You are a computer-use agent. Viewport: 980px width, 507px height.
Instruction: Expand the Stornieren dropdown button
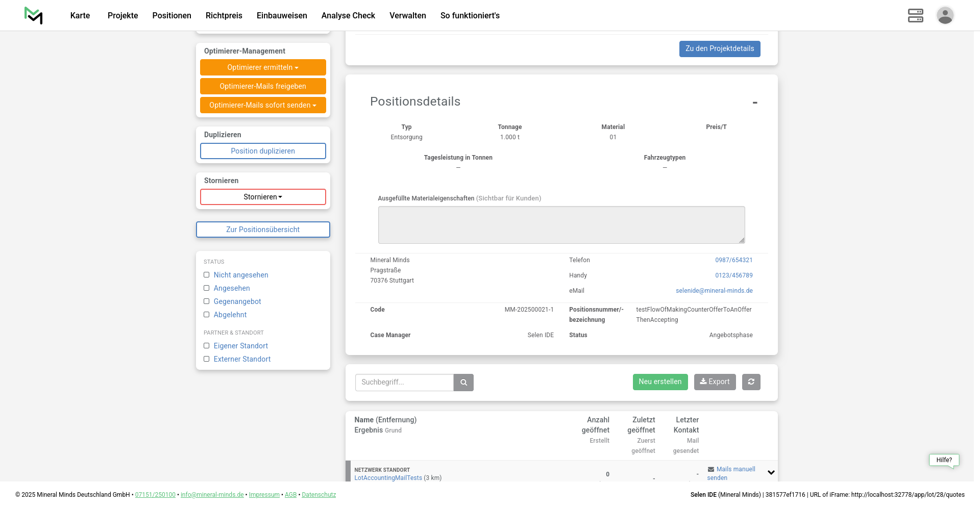pyautogui.click(x=263, y=197)
